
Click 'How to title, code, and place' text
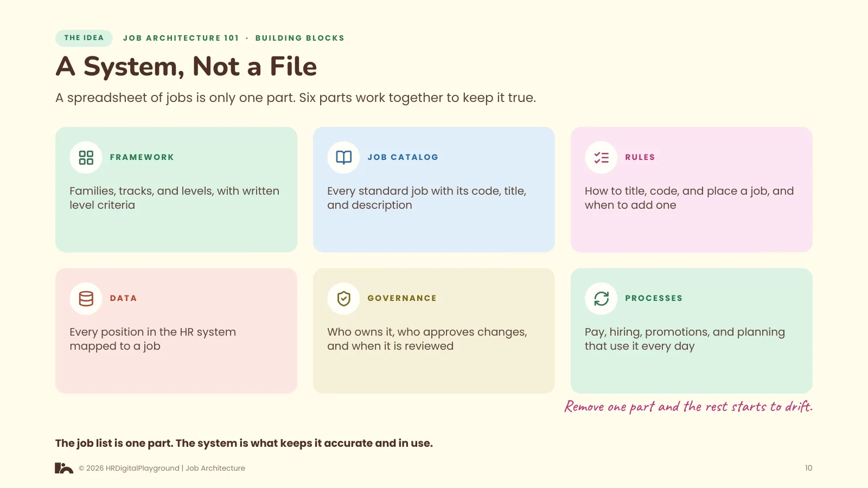pyautogui.click(x=689, y=198)
